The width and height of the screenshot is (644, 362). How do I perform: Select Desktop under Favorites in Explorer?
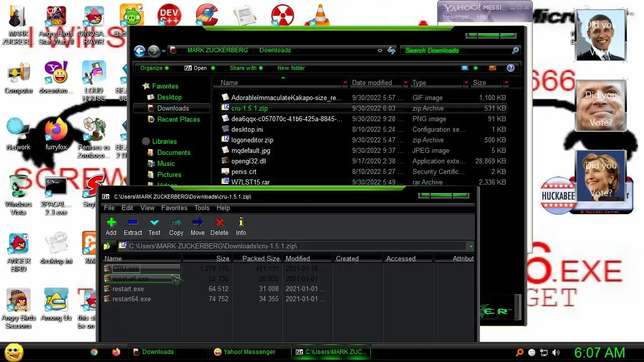tap(170, 97)
